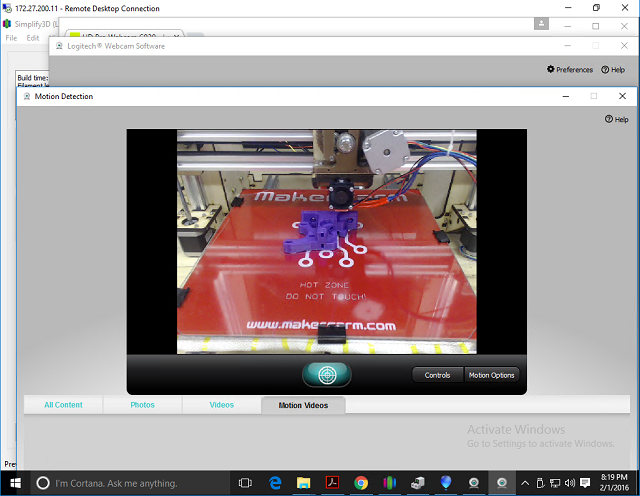Image resolution: width=640 pixels, height=496 pixels.
Task: Open the Windows Start menu
Action: click(x=15, y=483)
